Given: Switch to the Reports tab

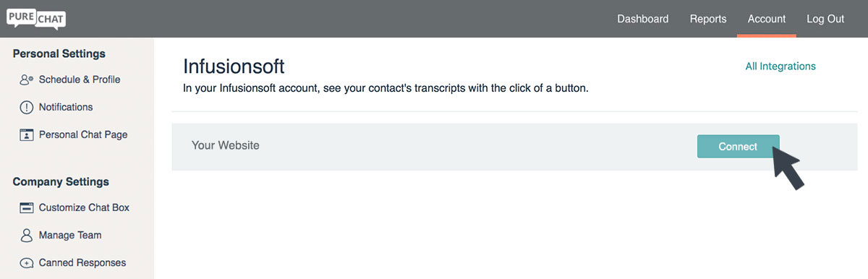Looking at the screenshot, I should click(708, 19).
